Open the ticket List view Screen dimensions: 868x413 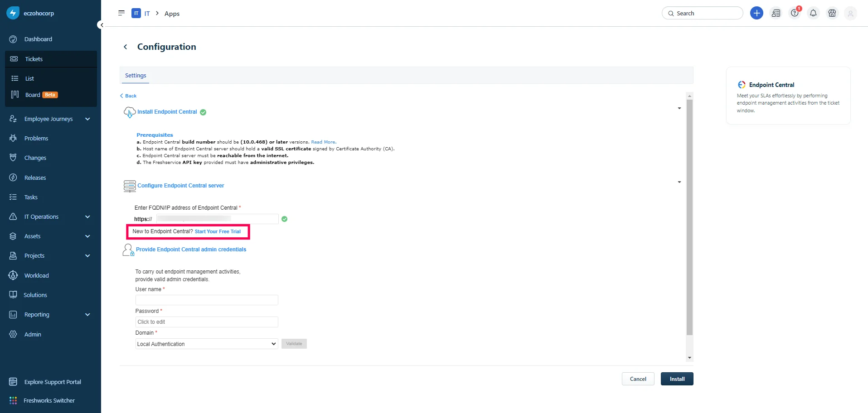[x=29, y=78]
